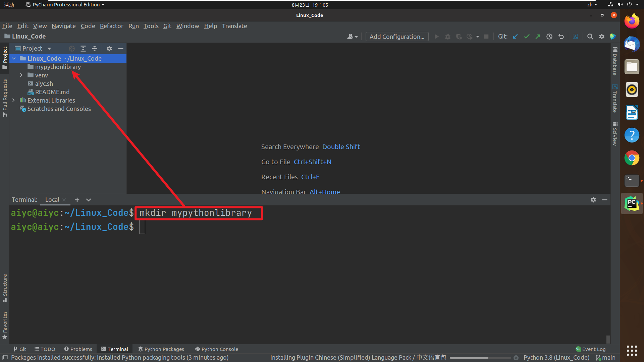Click the Git update project arrow icon

click(516, 37)
